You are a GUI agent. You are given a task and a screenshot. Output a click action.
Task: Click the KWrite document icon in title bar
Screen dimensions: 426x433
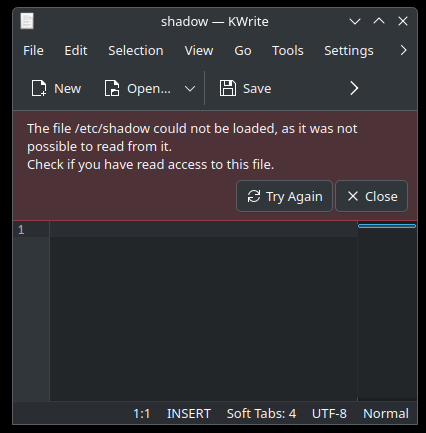pos(27,21)
